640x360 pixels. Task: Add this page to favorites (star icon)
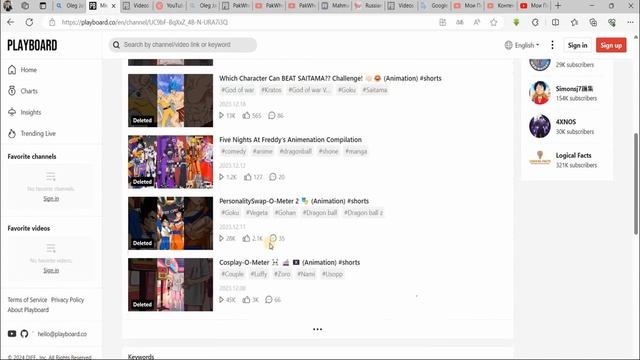[494, 22]
